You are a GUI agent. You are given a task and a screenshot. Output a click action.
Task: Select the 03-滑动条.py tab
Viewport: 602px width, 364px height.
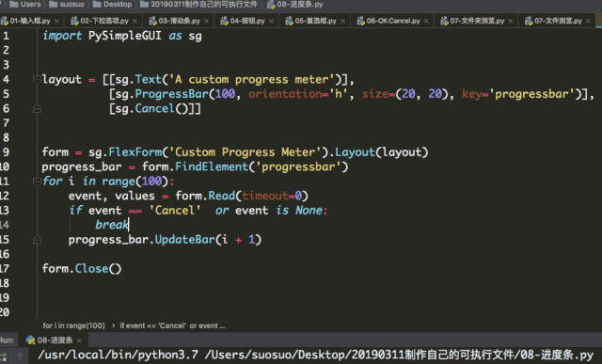click(x=179, y=21)
